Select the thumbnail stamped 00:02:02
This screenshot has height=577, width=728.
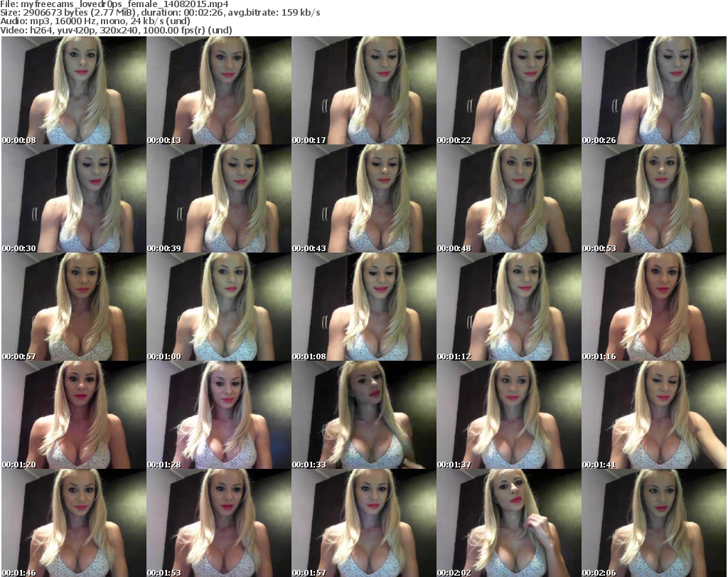[x=509, y=523]
